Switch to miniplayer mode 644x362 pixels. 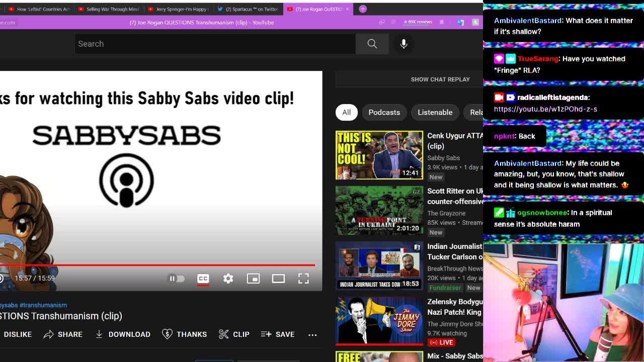pos(253,279)
